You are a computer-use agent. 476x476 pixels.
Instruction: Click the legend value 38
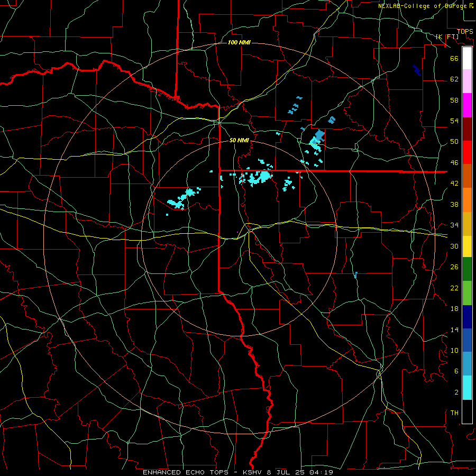tap(454, 204)
